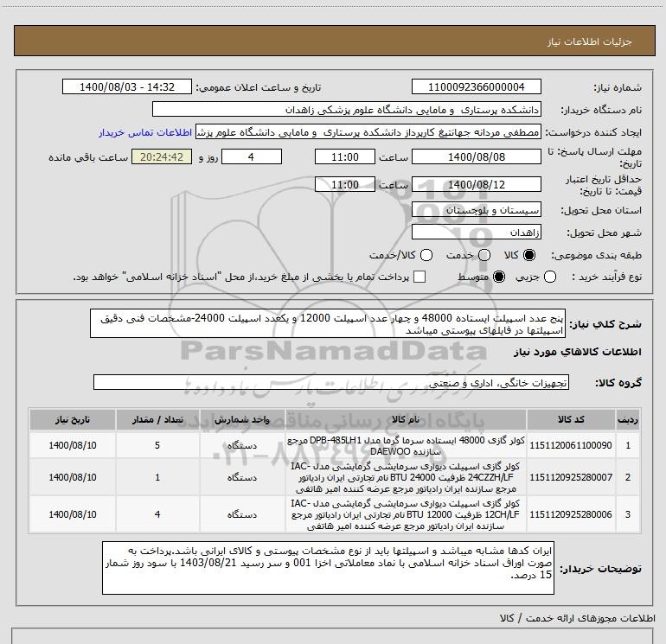Click the countdown timer 20:24:42
Screen dimensions: 666x644
[162, 157]
